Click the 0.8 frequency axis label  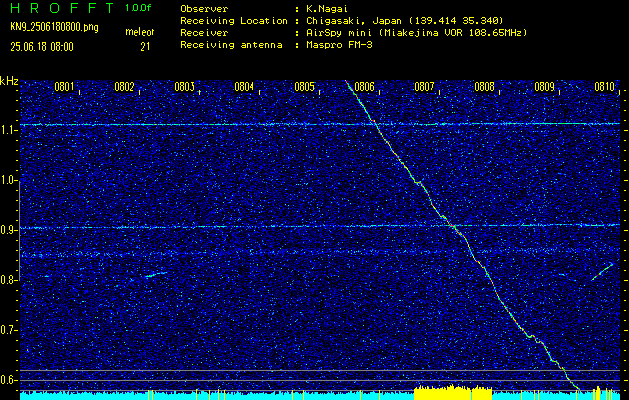coord(9,280)
